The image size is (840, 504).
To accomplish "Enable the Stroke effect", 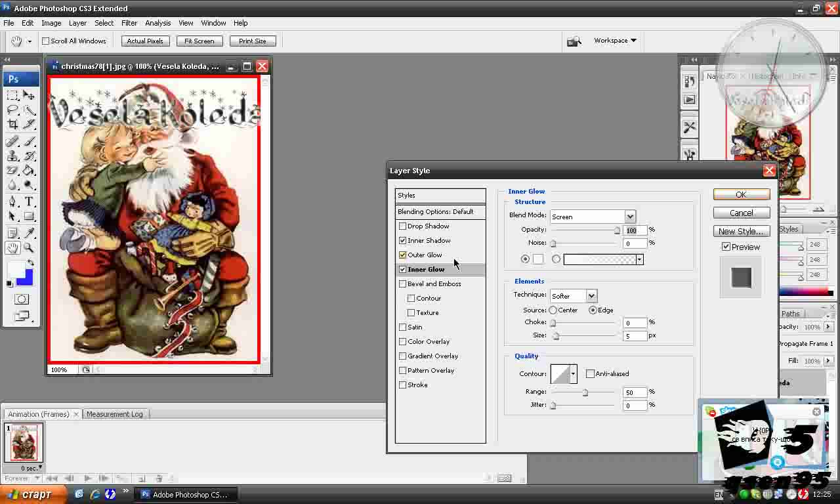I will point(402,385).
